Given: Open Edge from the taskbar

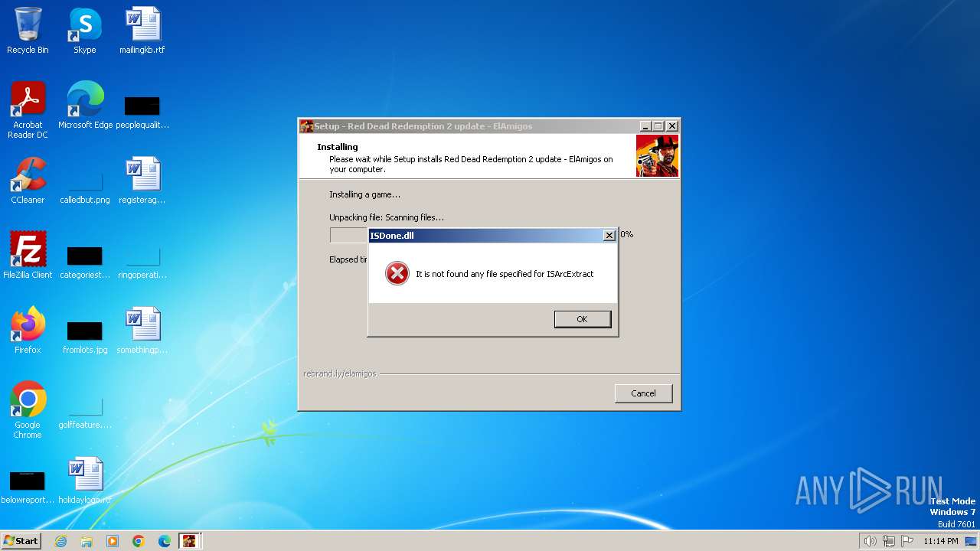Looking at the screenshot, I should click(165, 541).
